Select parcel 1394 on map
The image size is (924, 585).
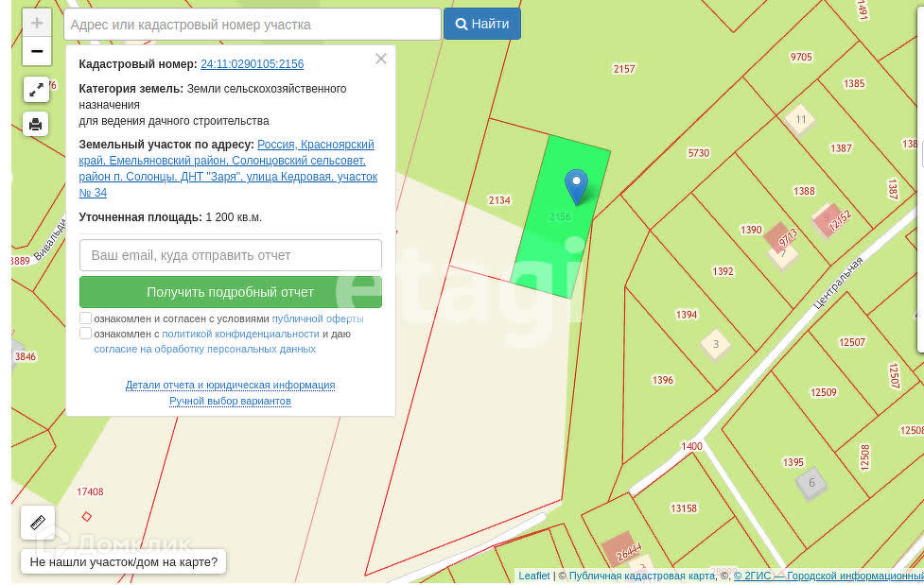pos(687,315)
